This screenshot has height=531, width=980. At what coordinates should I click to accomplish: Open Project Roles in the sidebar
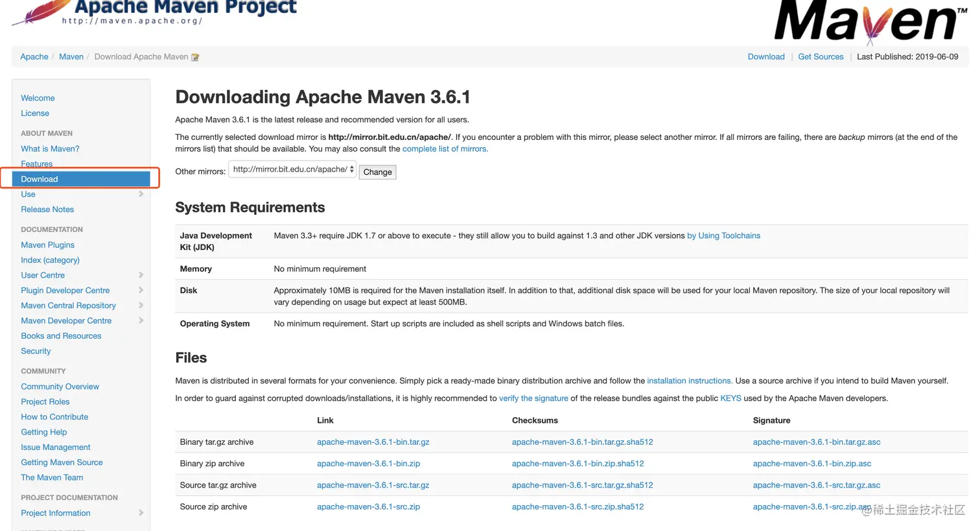tap(45, 401)
